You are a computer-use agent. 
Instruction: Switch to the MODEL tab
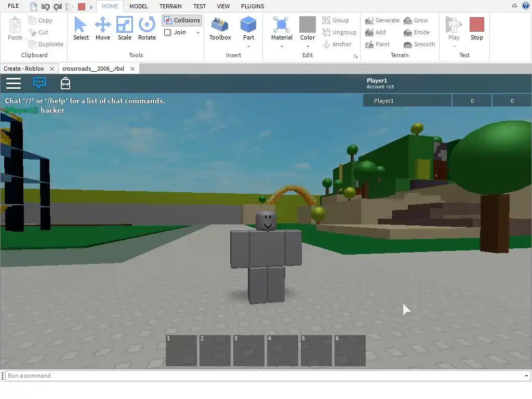(x=138, y=6)
